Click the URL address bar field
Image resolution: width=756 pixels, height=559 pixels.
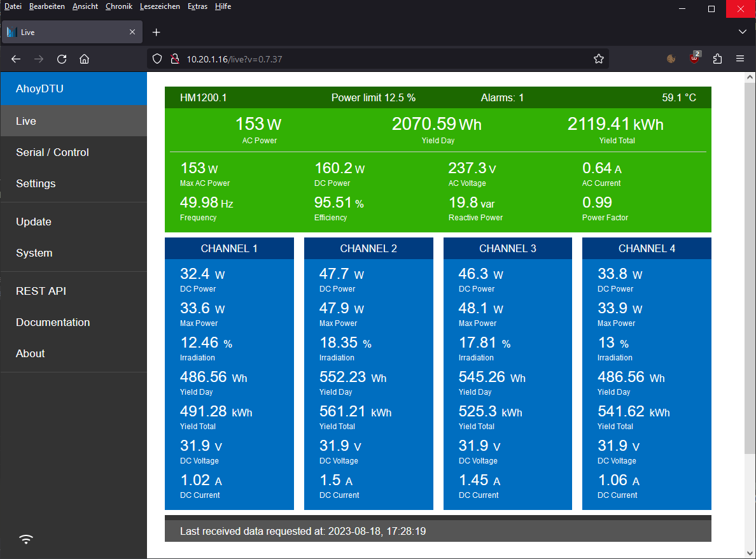point(382,59)
